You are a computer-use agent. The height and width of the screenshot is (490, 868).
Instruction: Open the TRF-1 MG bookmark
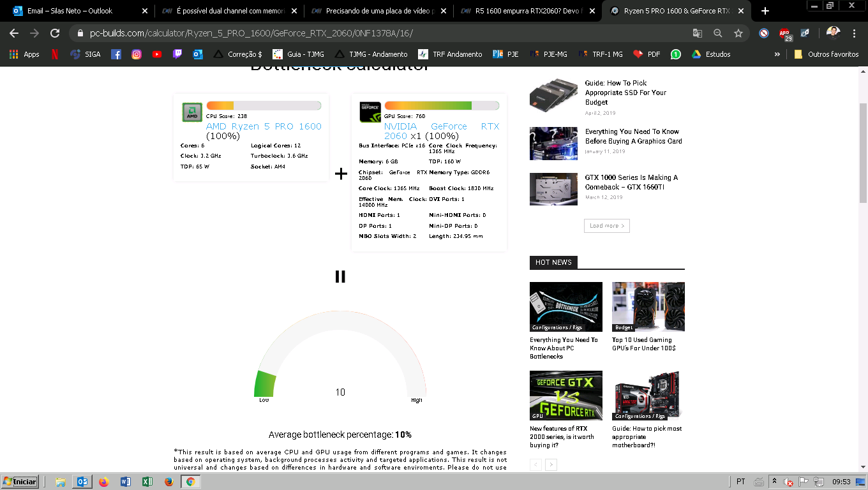[x=600, y=54]
